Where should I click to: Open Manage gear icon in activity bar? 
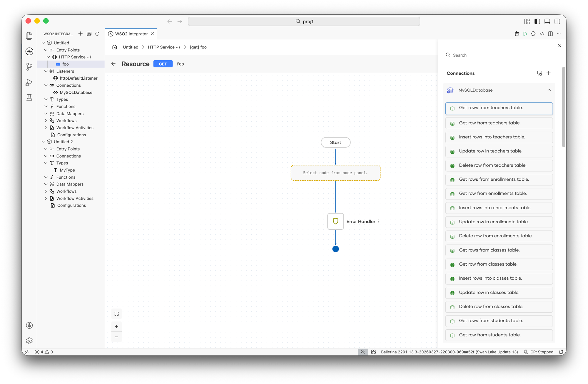(29, 341)
